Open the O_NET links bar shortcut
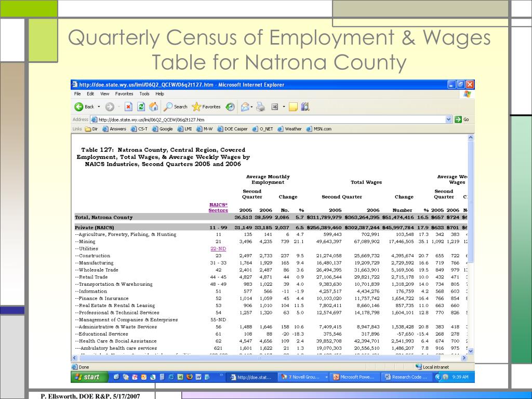This screenshot has width=532, height=399. (262, 129)
